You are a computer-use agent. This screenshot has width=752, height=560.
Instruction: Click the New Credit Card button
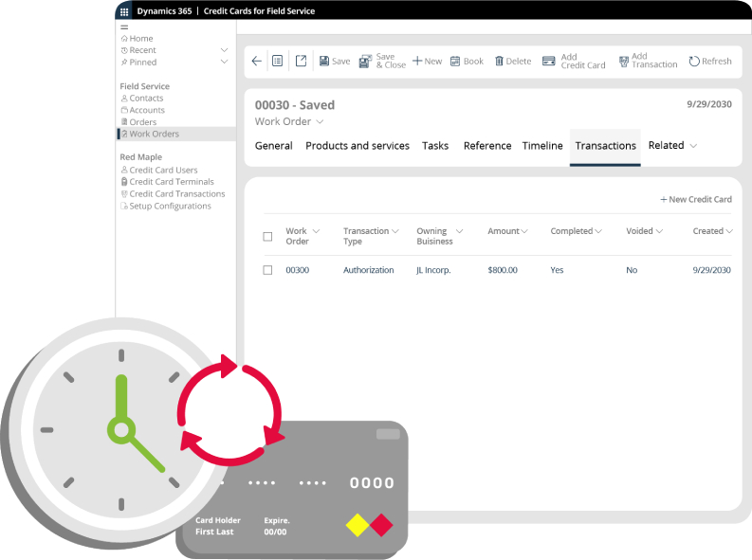tap(696, 199)
